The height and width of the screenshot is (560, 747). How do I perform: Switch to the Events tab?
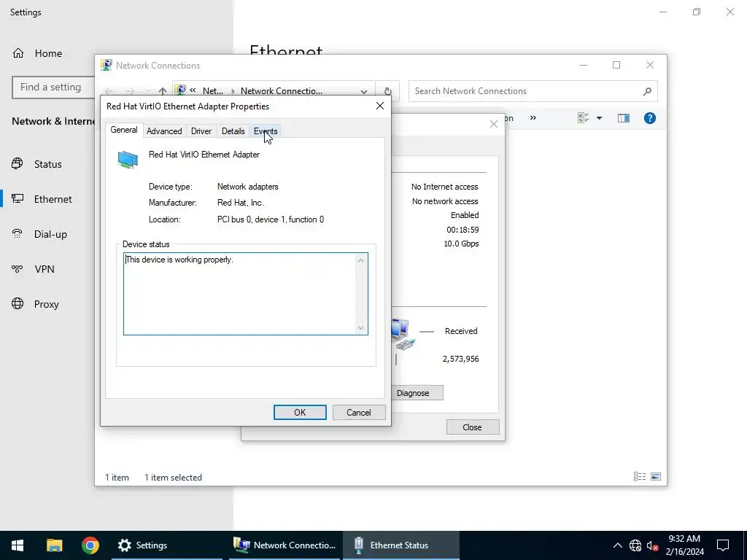click(x=266, y=131)
